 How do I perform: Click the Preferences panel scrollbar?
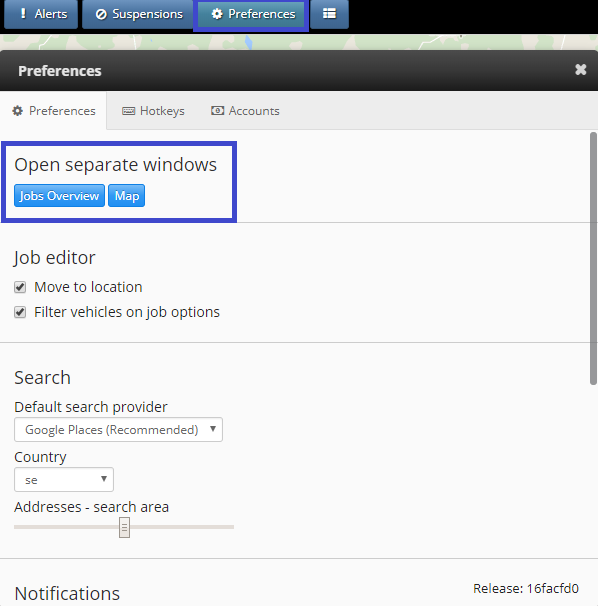point(593,258)
